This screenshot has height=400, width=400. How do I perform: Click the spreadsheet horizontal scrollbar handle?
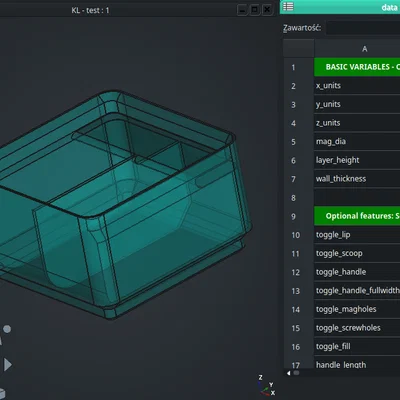click(x=296, y=373)
